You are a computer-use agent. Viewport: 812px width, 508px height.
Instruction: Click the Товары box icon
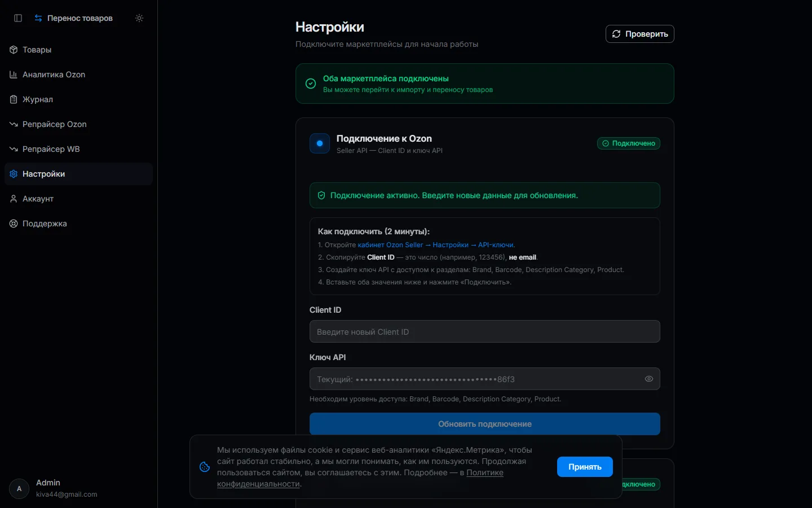[14, 50]
